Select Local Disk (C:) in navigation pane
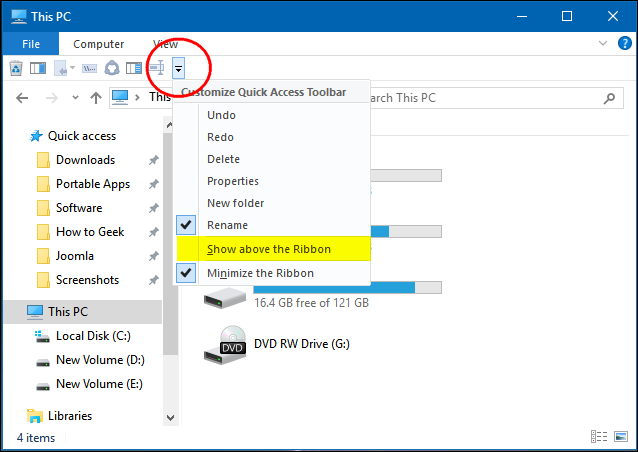Image resolution: width=638 pixels, height=452 pixels. pos(93,336)
